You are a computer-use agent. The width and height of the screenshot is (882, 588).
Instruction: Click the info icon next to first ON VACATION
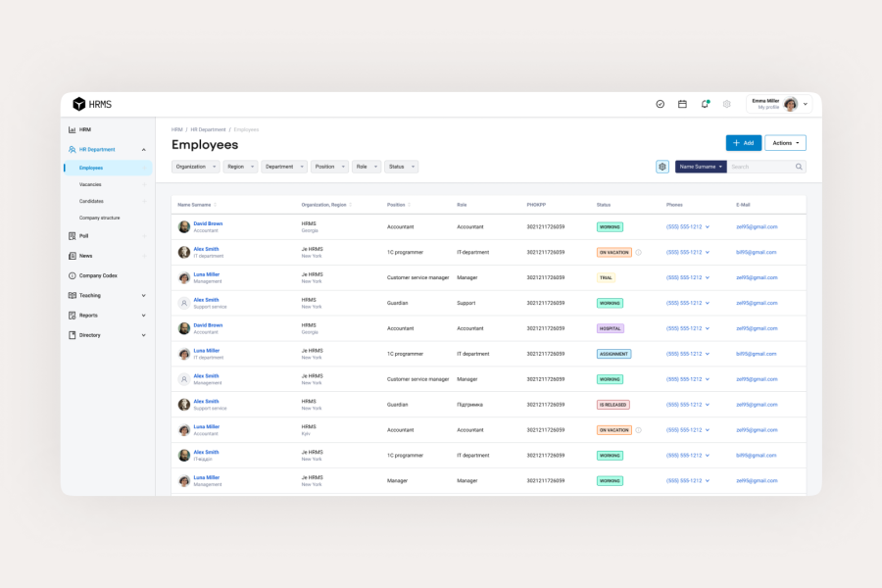[638, 252]
